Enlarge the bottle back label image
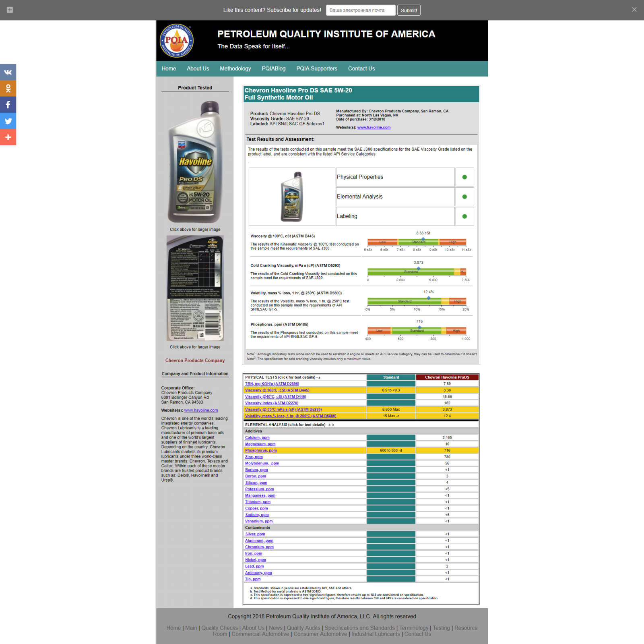Screen dimensions: 644x644 195,288
